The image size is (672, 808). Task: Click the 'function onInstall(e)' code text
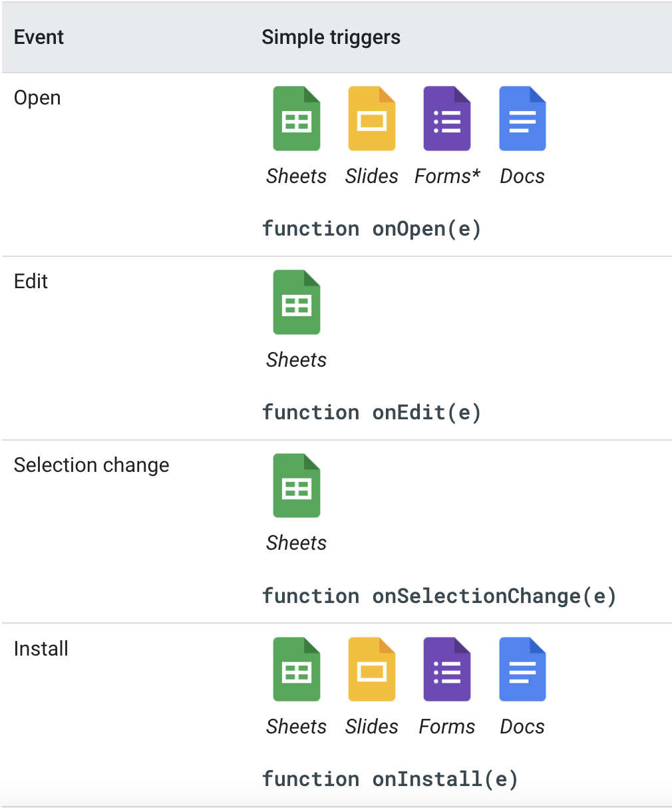click(390, 779)
